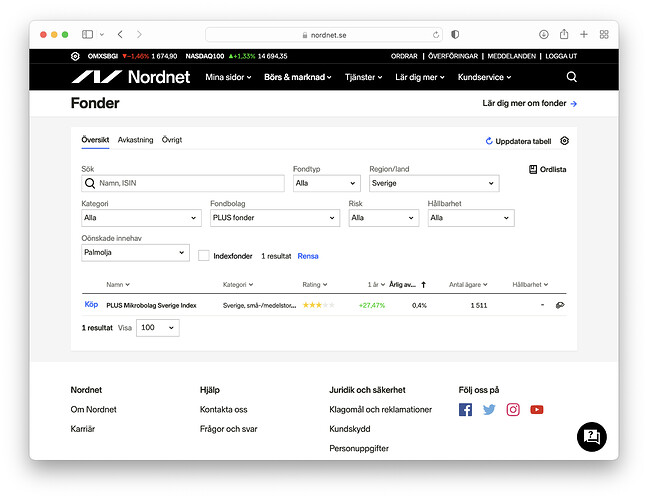
Task: Open the Fondbolag dropdown with PLUS fonder
Action: point(274,218)
